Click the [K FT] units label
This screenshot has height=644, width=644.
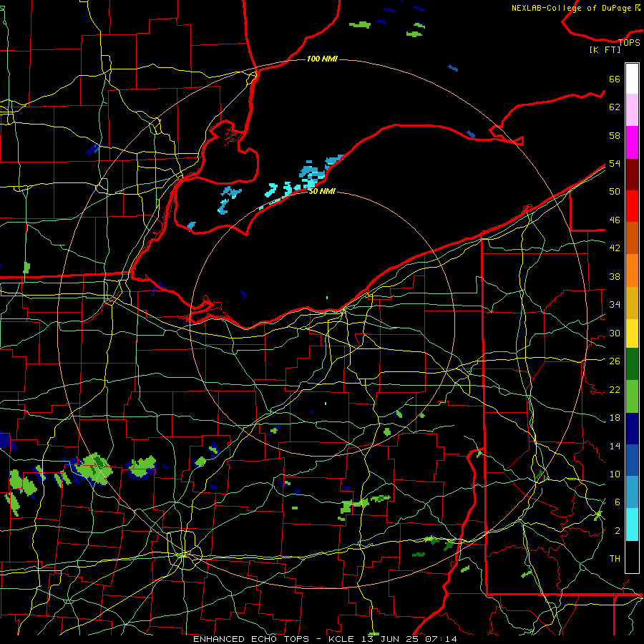[x=605, y=49]
